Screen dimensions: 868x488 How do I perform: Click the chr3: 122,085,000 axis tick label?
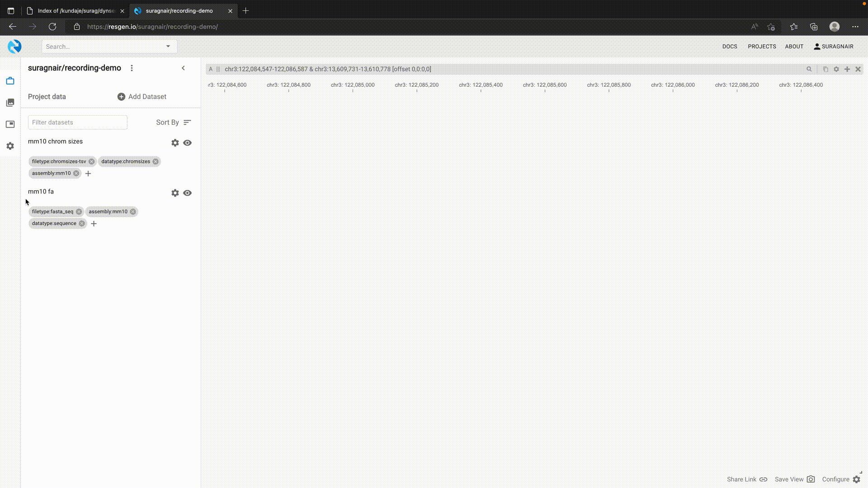pos(353,85)
